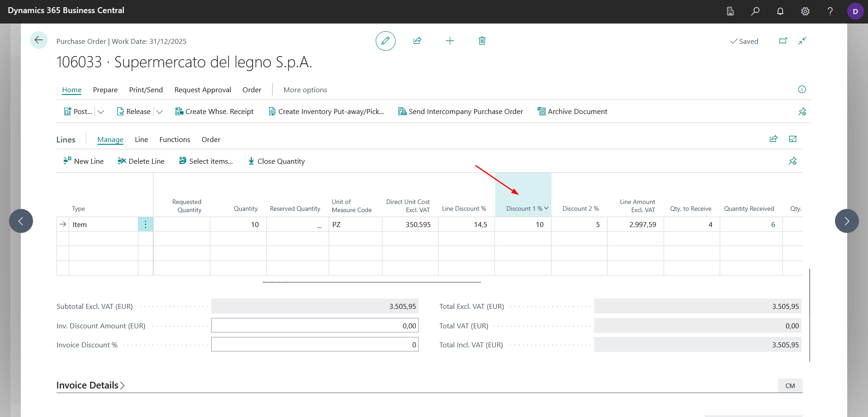Open the document report icon in the top bar
868x417 pixels.
[730, 11]
